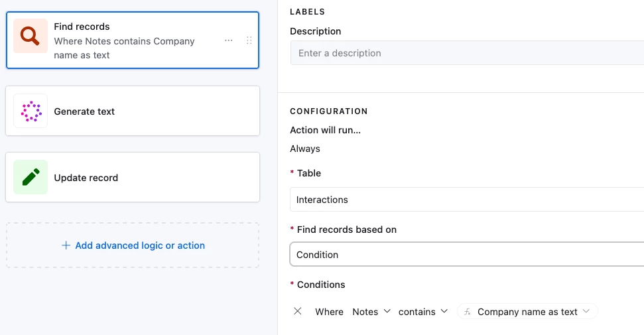Click the Find records step condition summary
The image size is (644, 335).
124,48
